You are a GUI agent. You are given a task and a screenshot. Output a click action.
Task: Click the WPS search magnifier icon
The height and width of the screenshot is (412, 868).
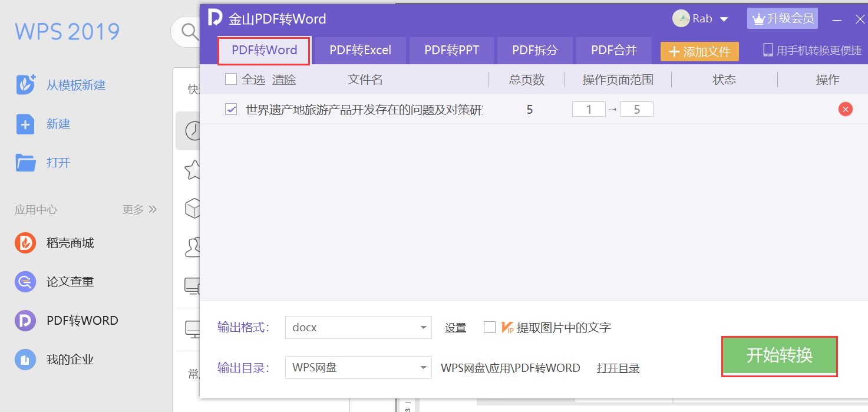point(189,31)
